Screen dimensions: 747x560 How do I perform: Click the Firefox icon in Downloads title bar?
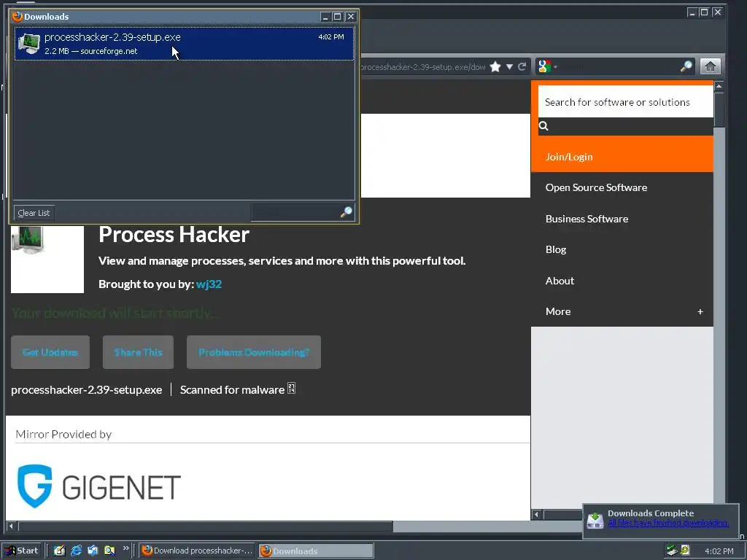[x=18, y=16]
